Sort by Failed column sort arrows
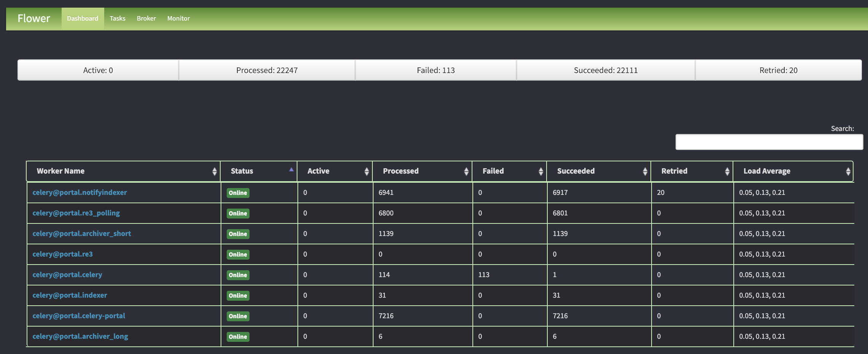 (541, 171)
